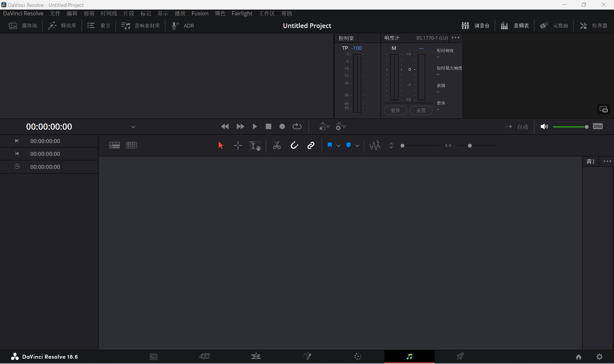
Task: Toggle the link selection icon
Action: point(311,145)
